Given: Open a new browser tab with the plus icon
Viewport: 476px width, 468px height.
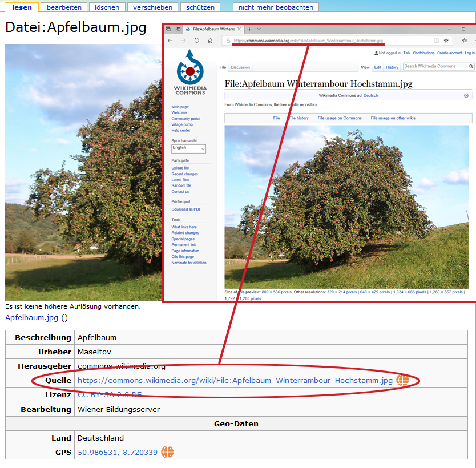Looking at the screenshot, I should pyautogui.click(x=249, y=29).
